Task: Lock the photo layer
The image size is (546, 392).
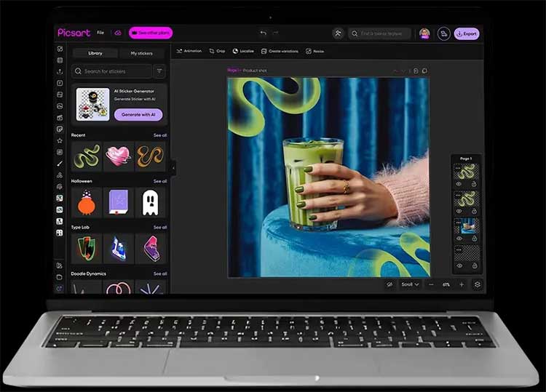Action: pos(474,239)
